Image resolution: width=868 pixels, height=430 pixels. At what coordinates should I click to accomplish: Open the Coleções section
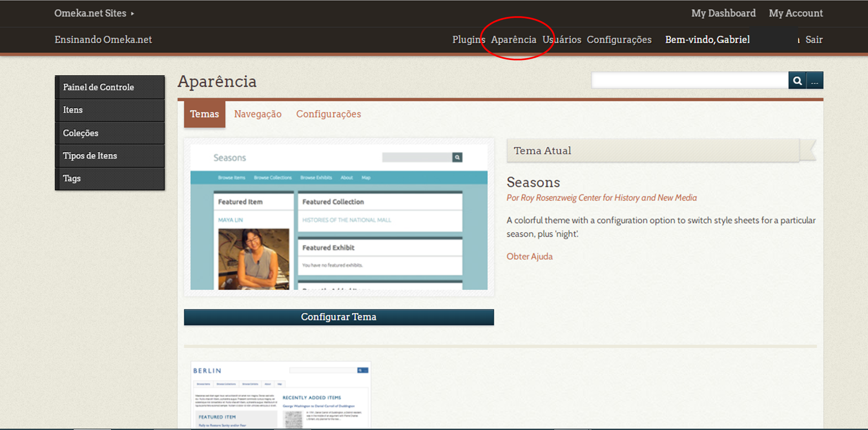[81, 133]
